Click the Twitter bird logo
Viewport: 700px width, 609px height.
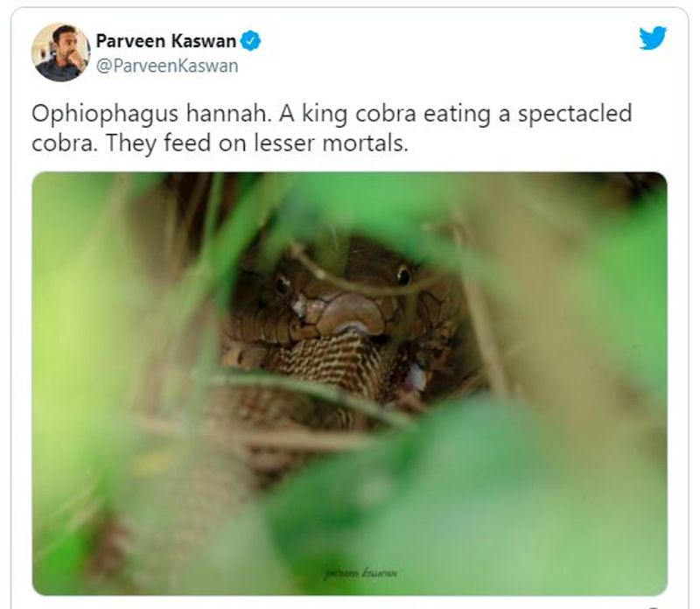coord(652,38)
